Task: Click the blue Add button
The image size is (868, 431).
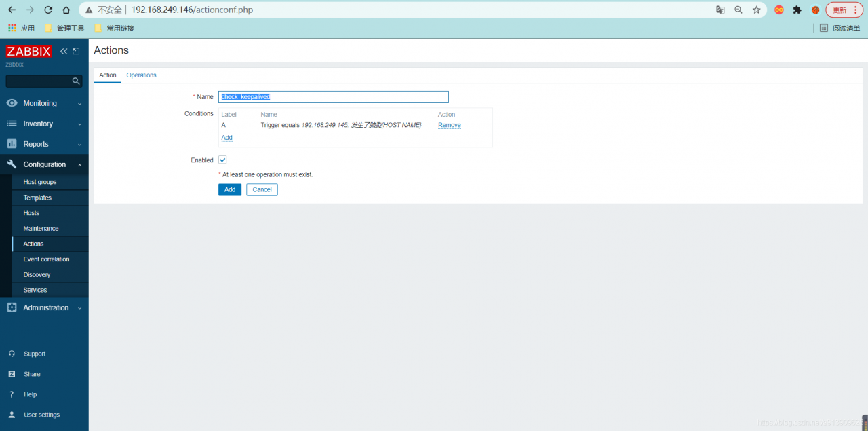Action: point(230,189)
